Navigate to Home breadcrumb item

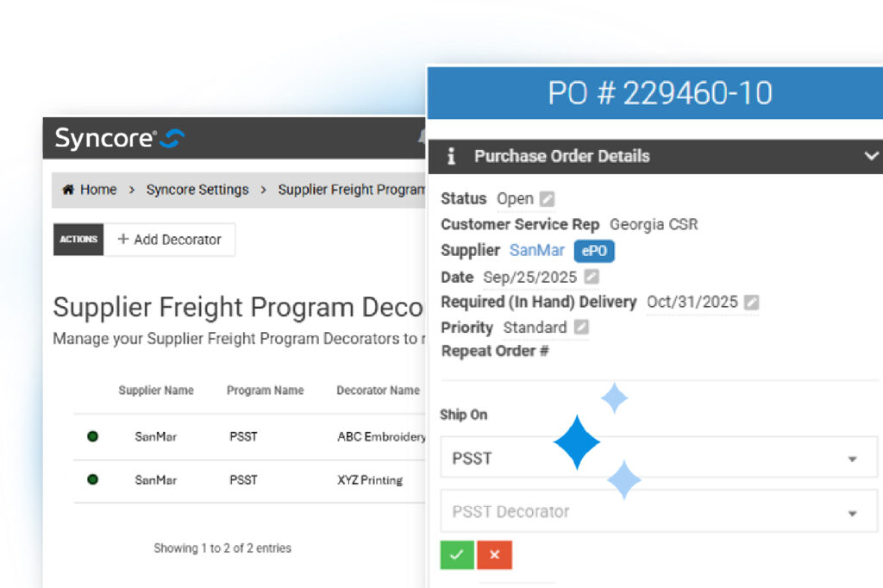click(x=98, y=190)
